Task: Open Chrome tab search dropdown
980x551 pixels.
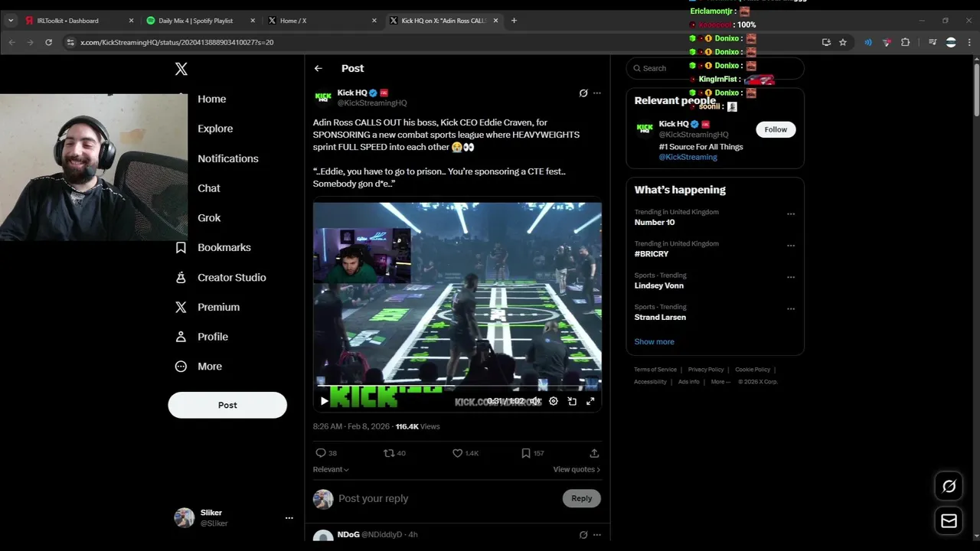Action: pyautogui.click(x=11, y=21)
